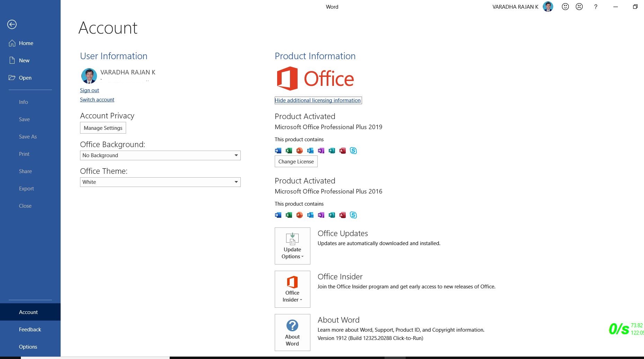The height and width of the screenshot is (359, 644).
Task: Click the Word icon under Office 2019
Action: coord(278,151)
